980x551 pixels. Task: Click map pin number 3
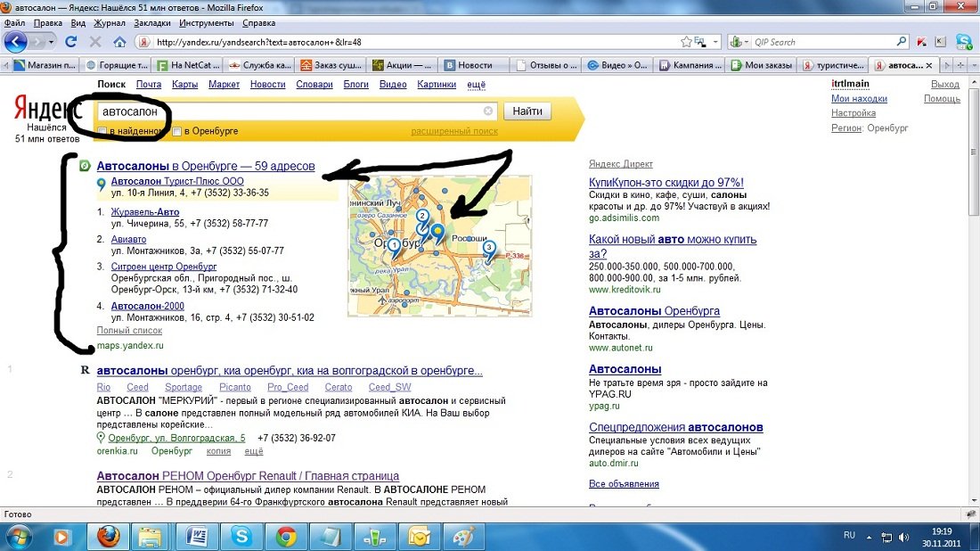(488, 250)
